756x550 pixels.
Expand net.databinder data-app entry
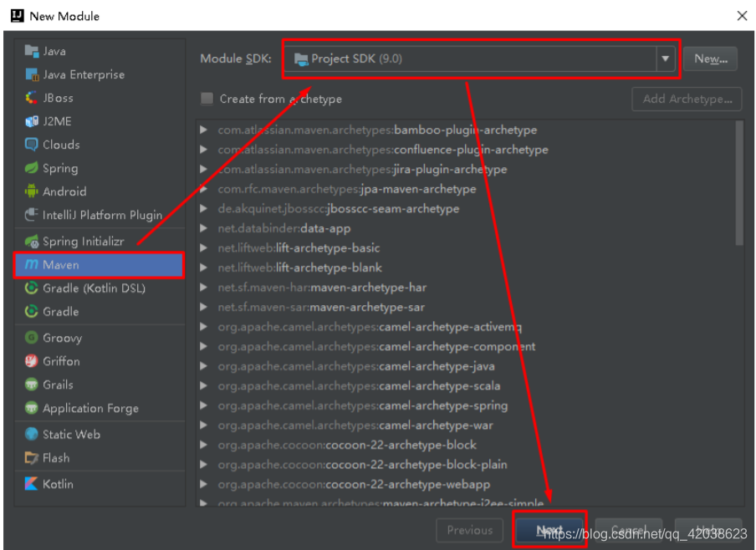(204, 228)
